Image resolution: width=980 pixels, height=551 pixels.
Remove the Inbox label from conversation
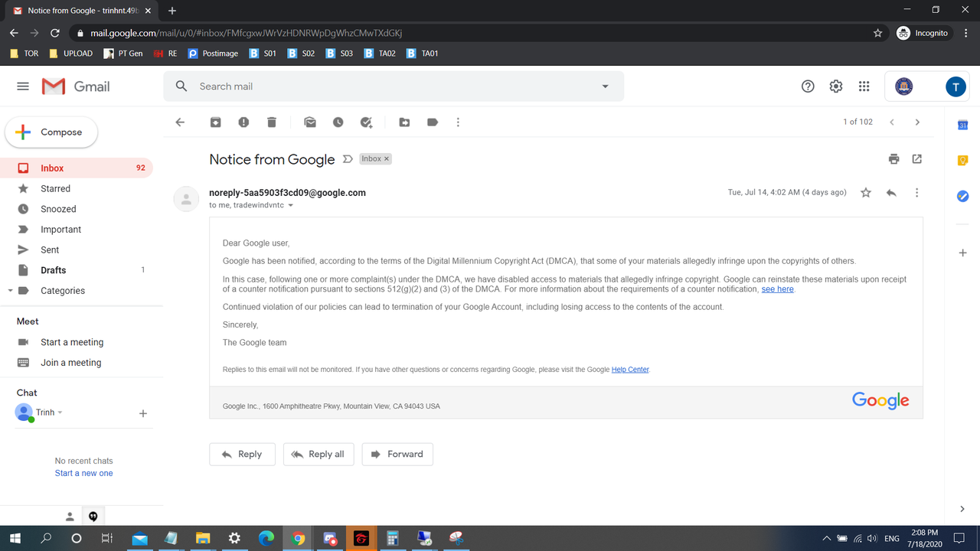pyautogui.click(x=387, y=158)
